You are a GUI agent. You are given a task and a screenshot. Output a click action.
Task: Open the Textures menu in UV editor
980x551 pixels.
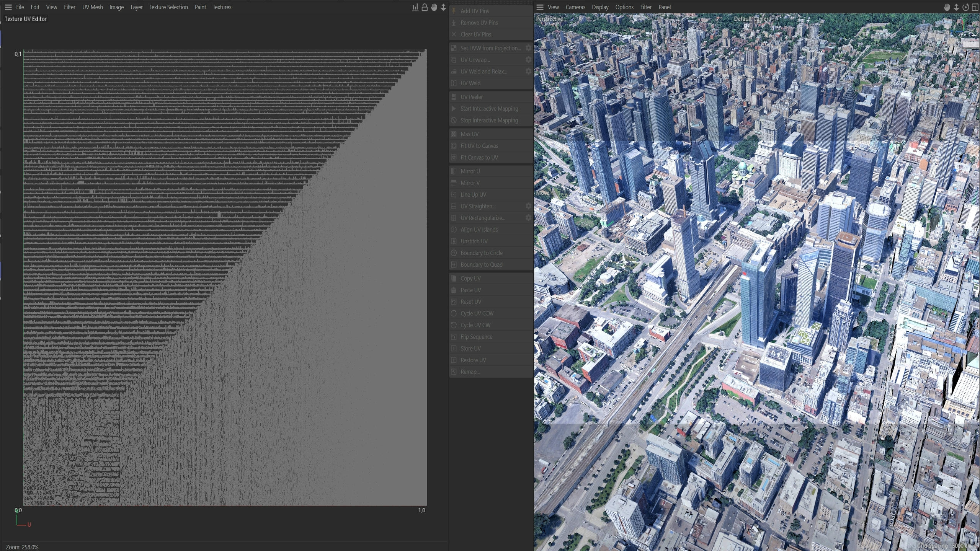point(222,7)
